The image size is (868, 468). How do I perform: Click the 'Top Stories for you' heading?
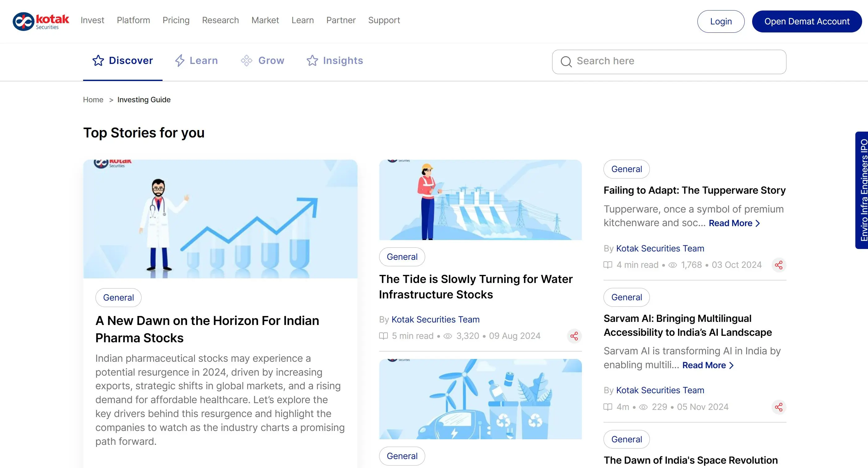[x=144, y=133]
